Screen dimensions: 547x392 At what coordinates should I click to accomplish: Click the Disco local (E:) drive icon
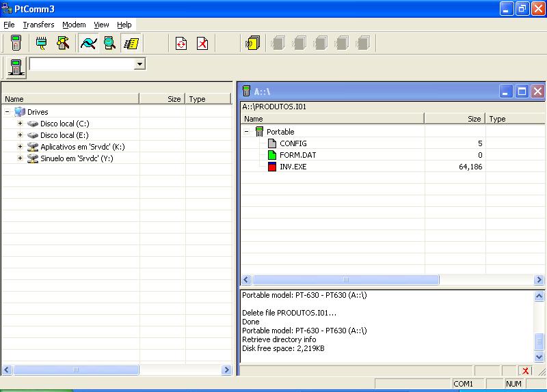point(33,135)
